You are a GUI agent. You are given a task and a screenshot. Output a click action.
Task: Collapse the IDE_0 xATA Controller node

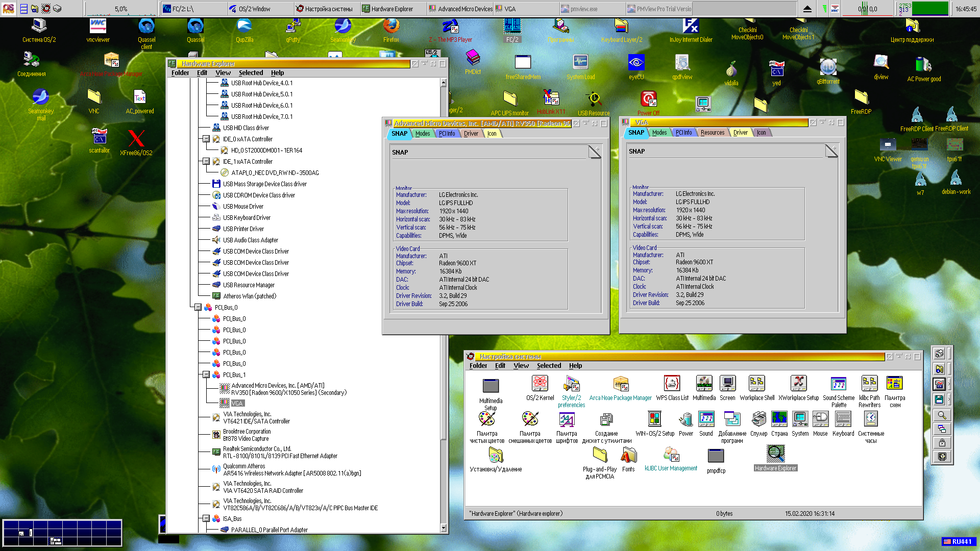click(x=206, y=139)
